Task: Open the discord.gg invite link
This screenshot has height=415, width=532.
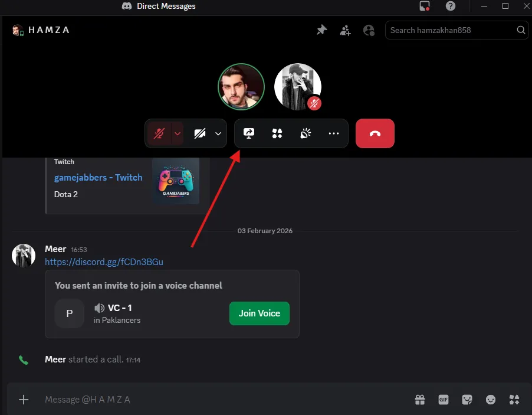Action: 104,262
